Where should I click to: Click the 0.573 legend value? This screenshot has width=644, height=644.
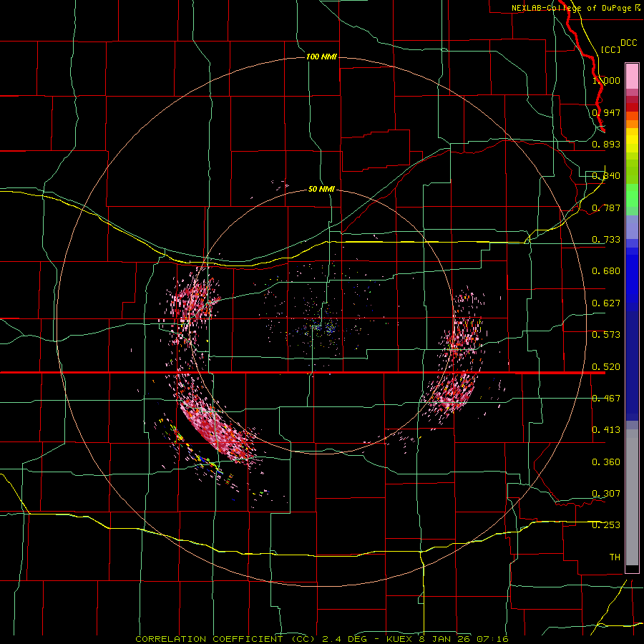coord(606,335)
